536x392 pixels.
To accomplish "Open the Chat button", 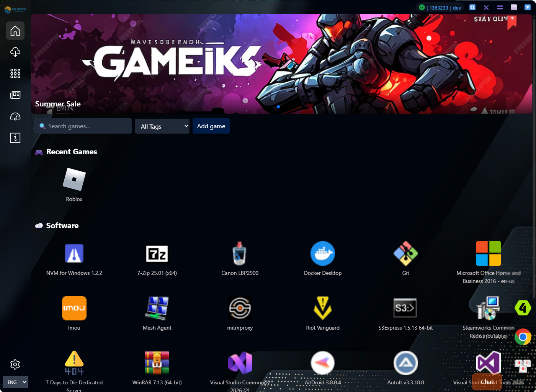I will (x=487, y=382).
